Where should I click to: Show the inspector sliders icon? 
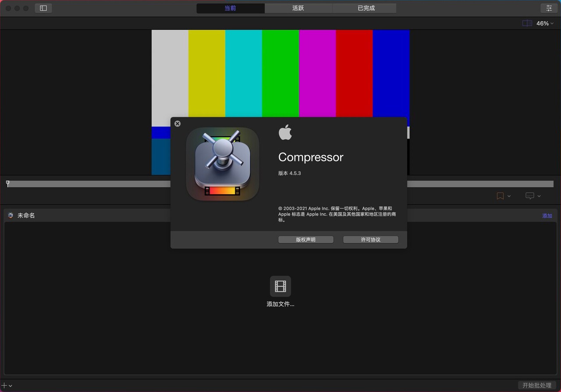click(549, 8)
